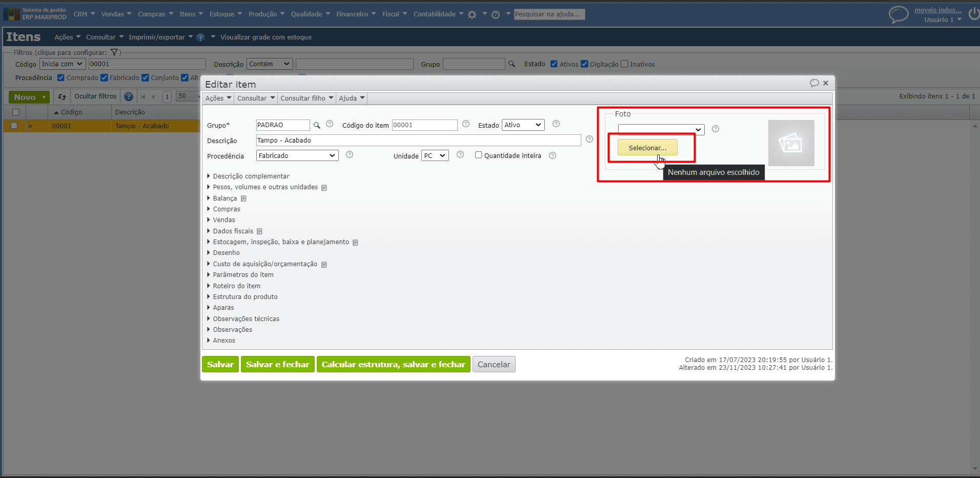Toggle the Digitação checkbox

pyautogui.click(x=584, y=64)
